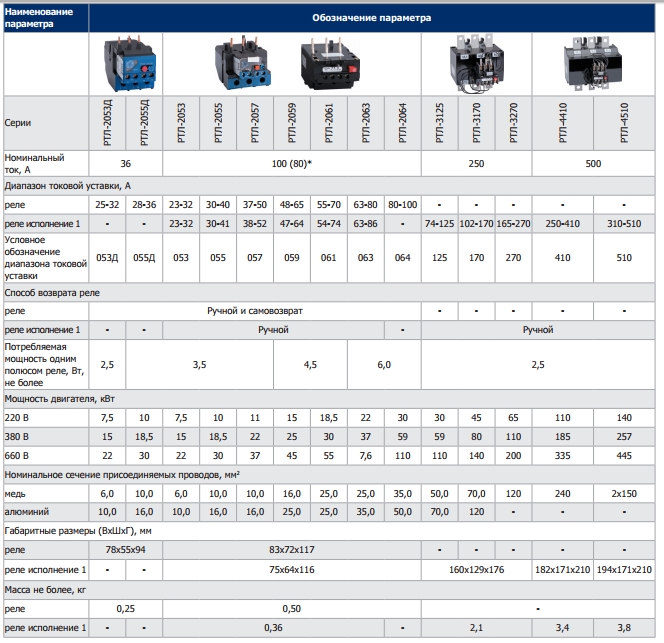Click power consumption value '6,0'
This screenshot has width=664, height=643.
click(x=384, y=365)
